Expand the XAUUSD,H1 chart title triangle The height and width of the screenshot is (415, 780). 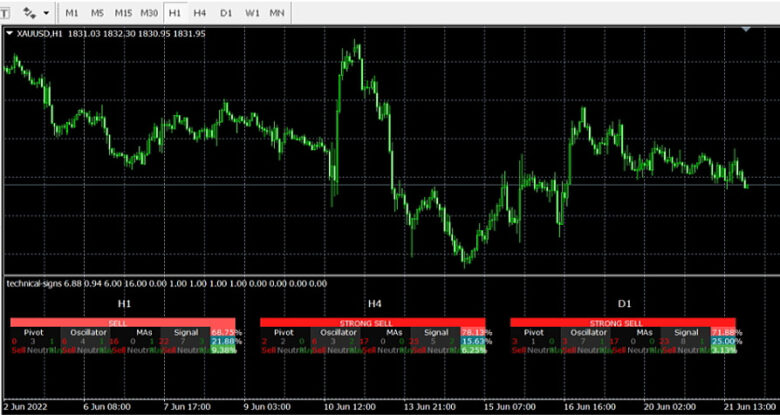[x=9, y=34]
